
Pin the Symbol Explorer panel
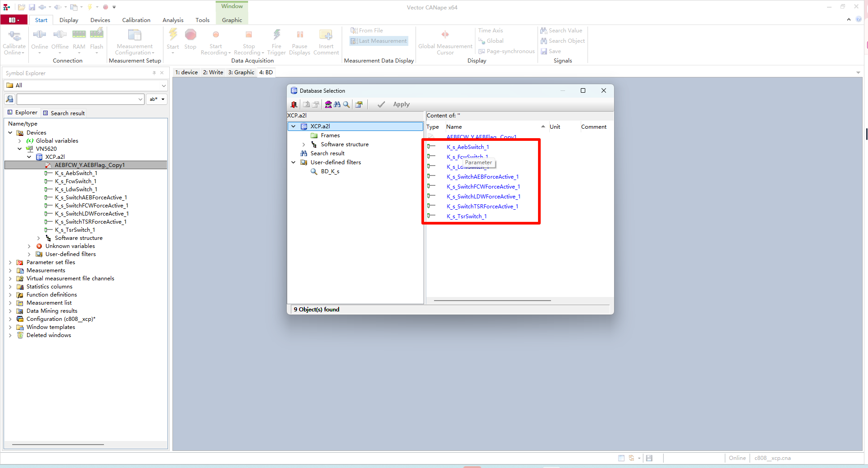tap(154, 73)
